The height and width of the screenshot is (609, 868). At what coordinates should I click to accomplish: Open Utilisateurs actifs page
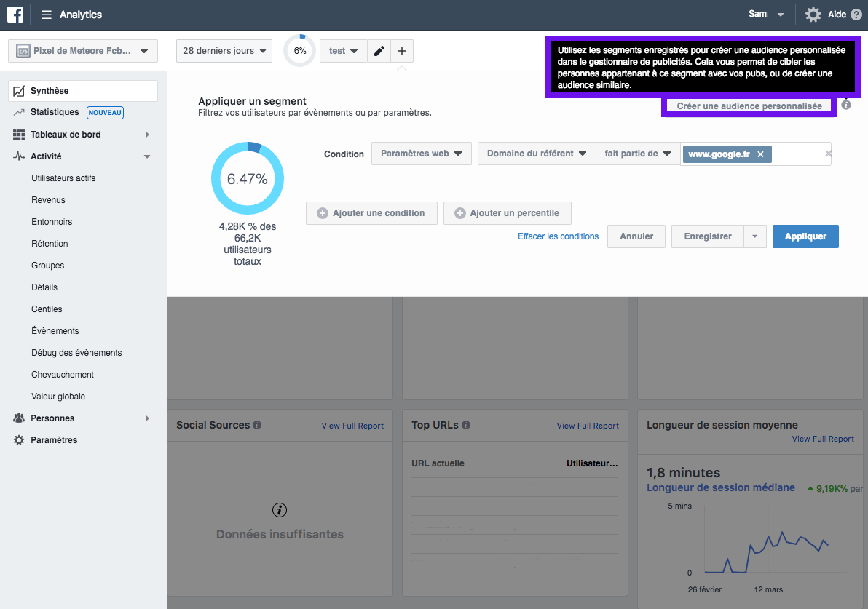[63, 178]
